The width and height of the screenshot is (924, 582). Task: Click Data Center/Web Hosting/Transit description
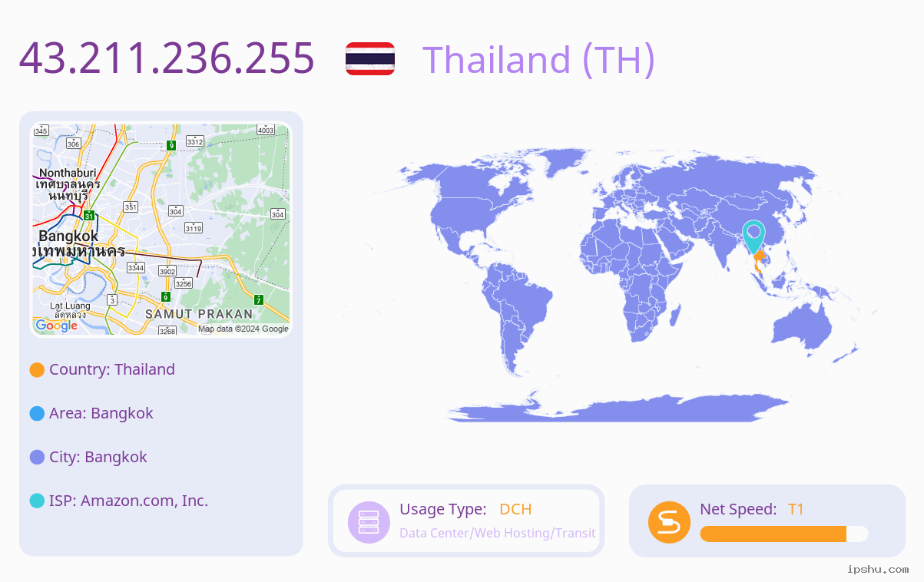coord(498,533)
